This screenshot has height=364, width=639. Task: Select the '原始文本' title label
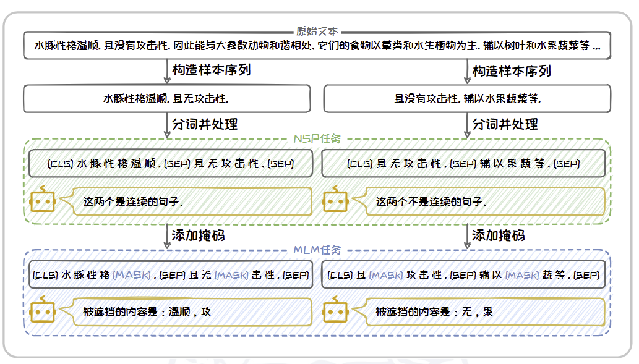317,32
